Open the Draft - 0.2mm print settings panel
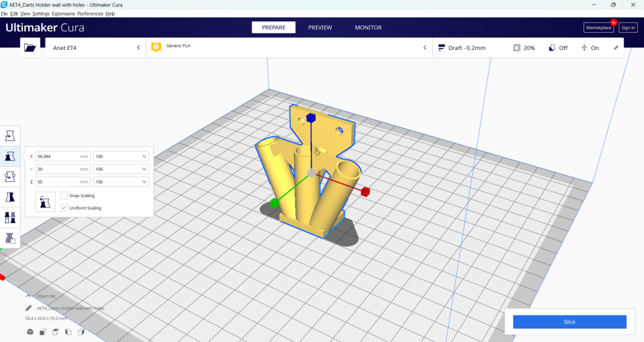The image size is (644, 342). [x=528, y=47]
